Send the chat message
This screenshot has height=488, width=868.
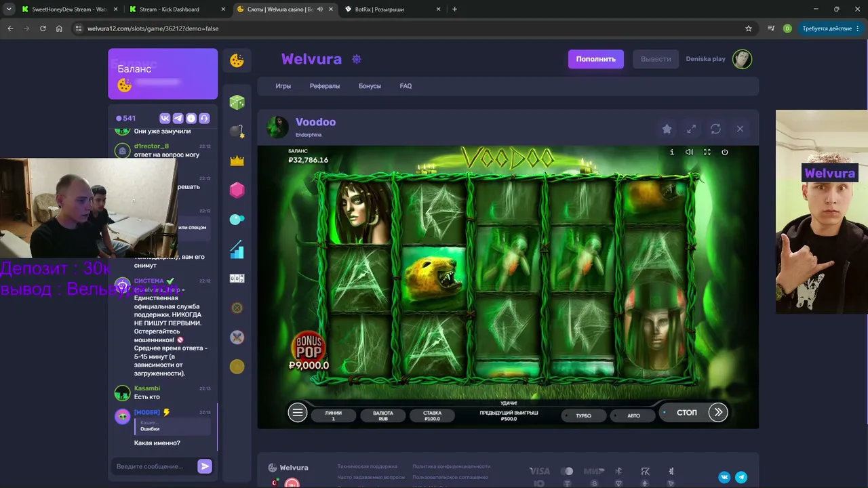(x=205, y=466)
